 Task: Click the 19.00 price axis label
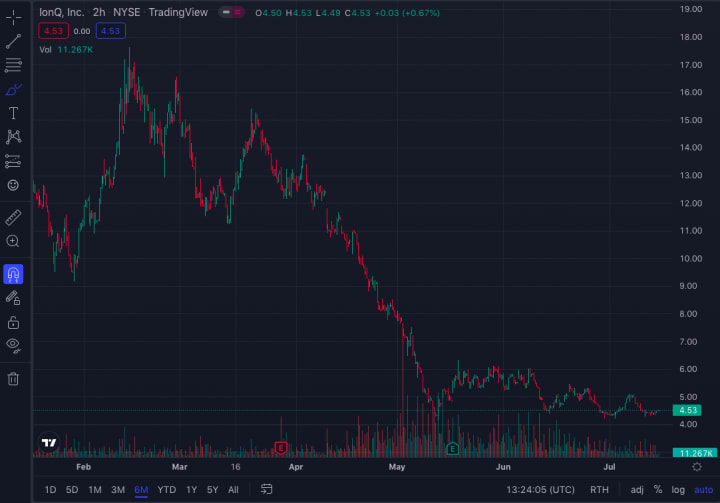coord(691,9)
